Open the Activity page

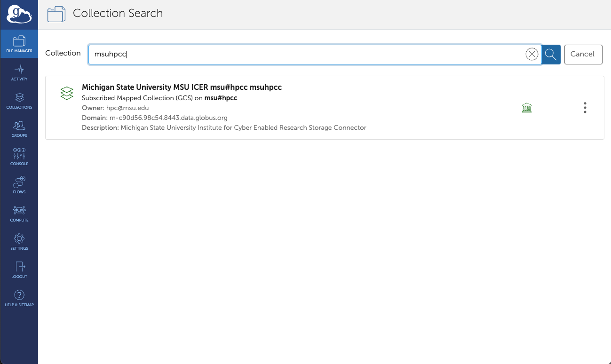[x=19, y=72]
